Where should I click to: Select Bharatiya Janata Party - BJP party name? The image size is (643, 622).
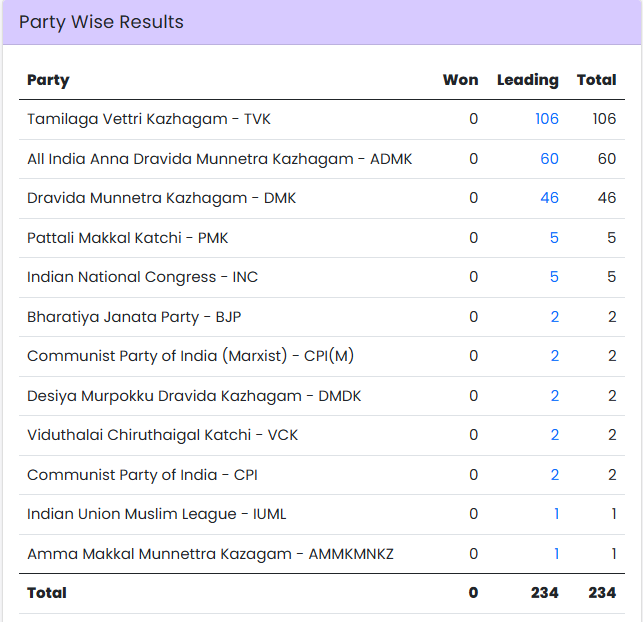134,317
